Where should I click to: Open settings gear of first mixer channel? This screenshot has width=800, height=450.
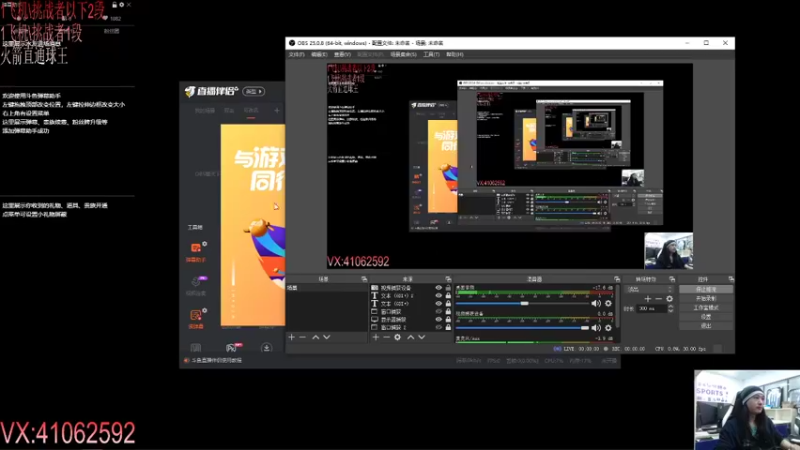point(608,303)
